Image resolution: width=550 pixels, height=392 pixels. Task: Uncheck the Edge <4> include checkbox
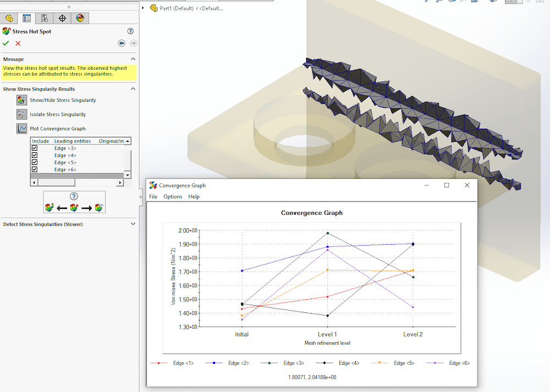(35, 156)
